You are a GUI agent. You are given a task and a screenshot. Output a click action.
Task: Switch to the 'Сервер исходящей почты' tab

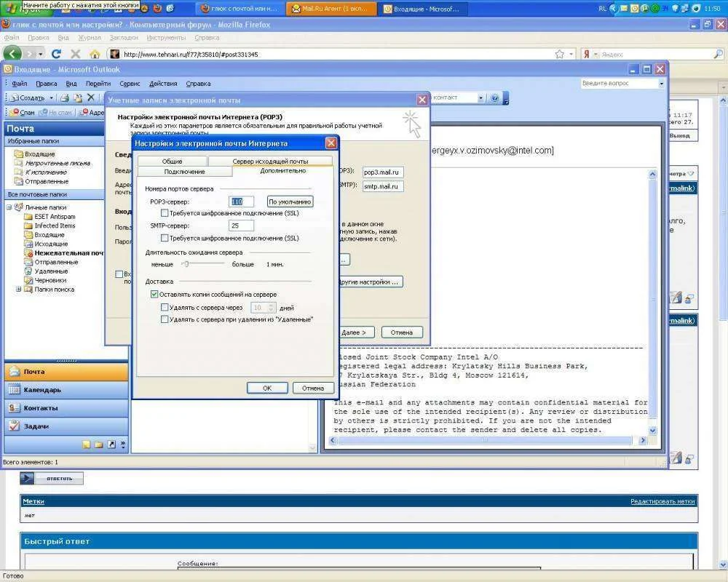click(269, 161)
